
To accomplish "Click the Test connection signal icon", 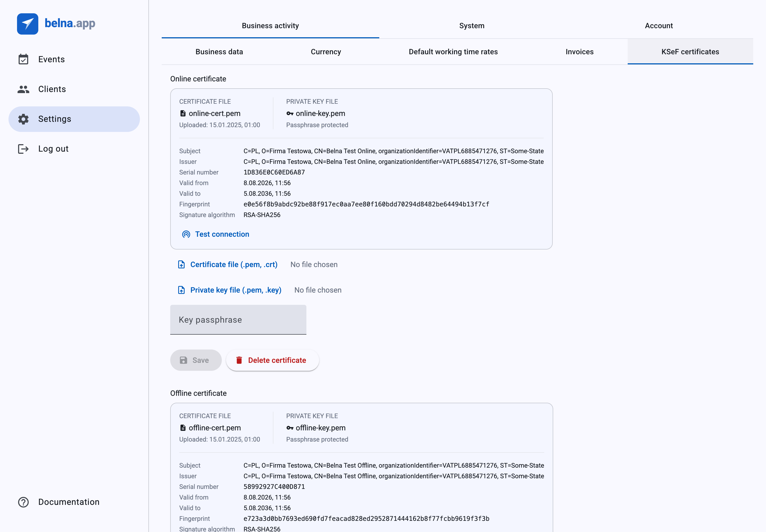I will tap(186, 234).
